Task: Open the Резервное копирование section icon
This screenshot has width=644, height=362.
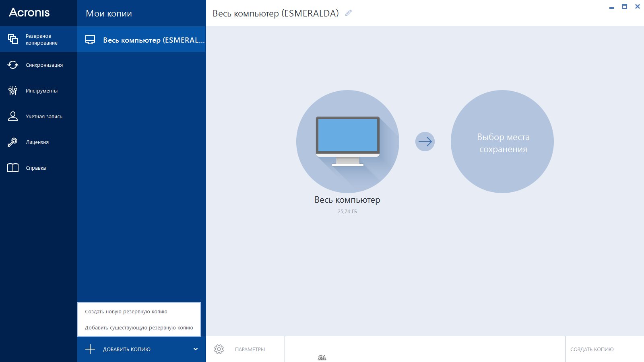Action: click(x=13, y=39)
